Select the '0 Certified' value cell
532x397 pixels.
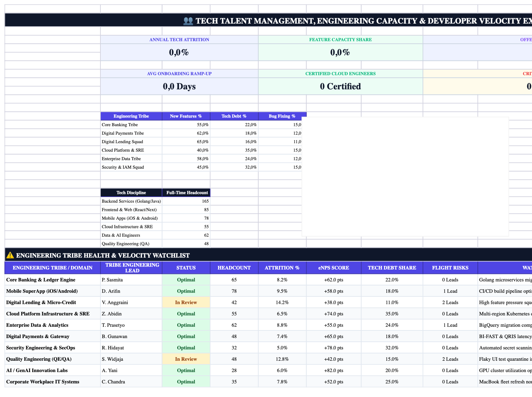tap(340, 87)
